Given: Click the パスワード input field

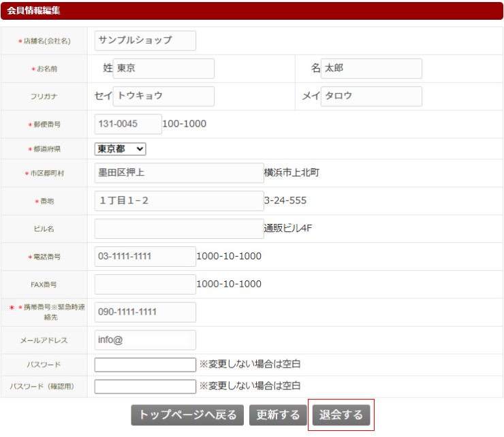Looking at the screenshot, I should tap(145, 365).
